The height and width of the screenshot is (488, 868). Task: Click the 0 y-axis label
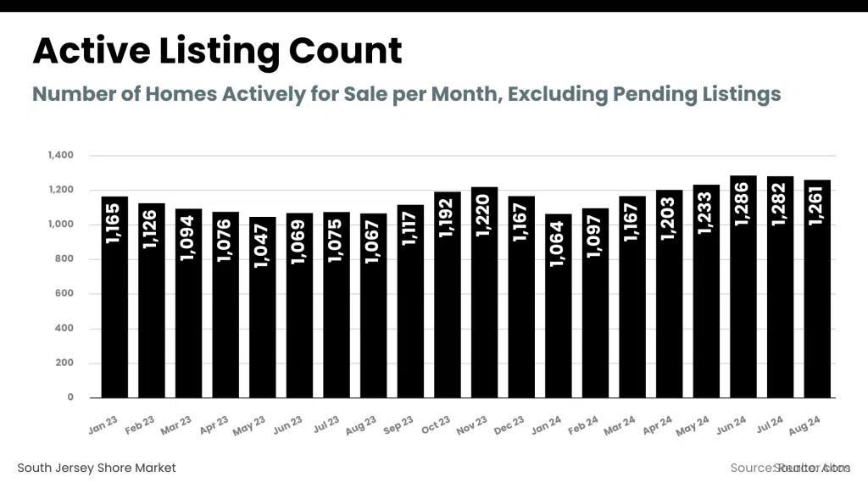pyautogui.click(x=70, y=397)
